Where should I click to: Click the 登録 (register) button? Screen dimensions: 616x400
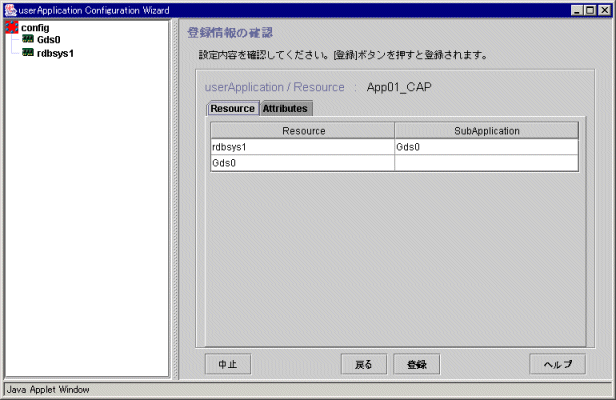pyautogui.click(x=417, y=364)
